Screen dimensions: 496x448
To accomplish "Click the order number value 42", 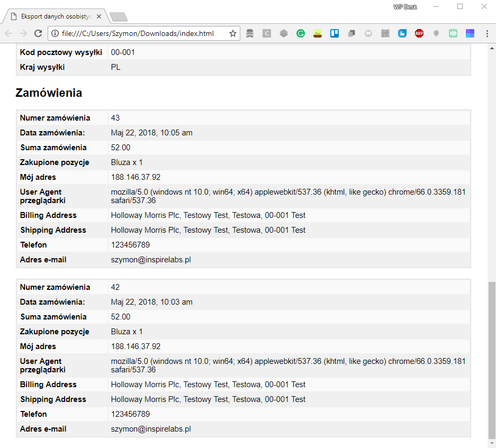I will 115,287.
